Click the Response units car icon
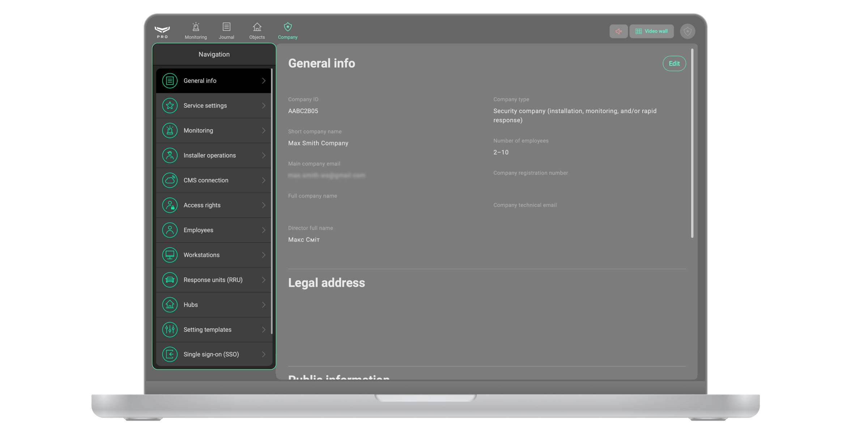This screenshot has width=868, height=434. pos(170,280)
